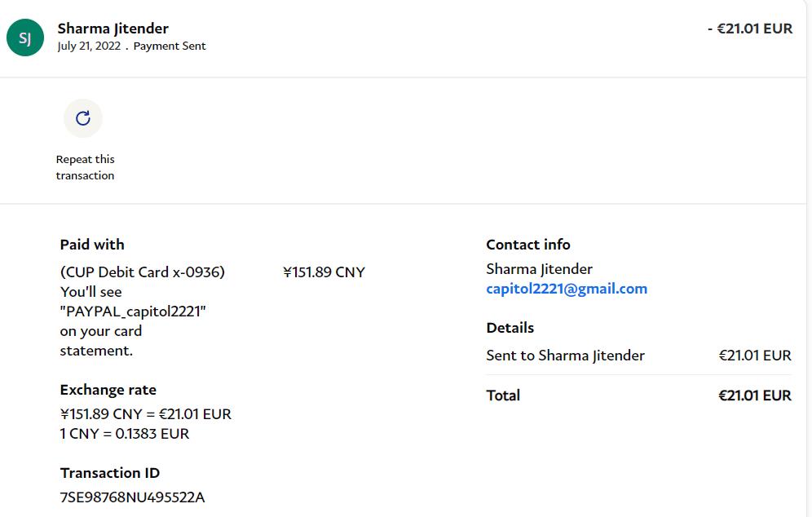Click the Total label
Screen dimensions: 812x517
coord(503,395)
